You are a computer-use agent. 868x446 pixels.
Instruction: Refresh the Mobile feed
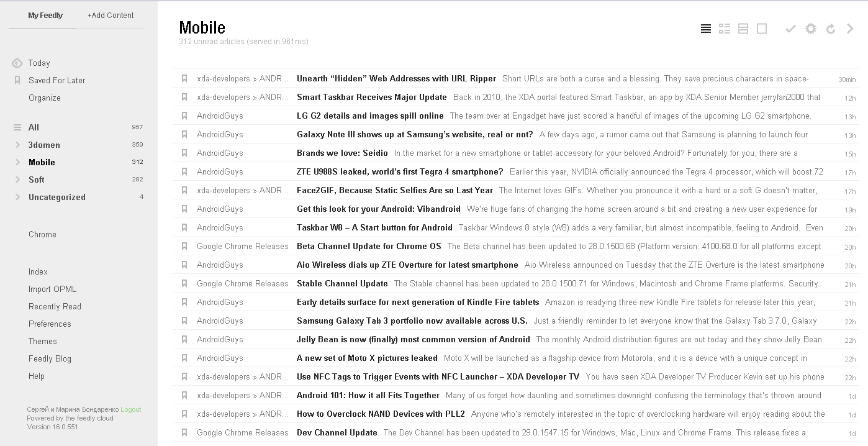coord(831,29)
